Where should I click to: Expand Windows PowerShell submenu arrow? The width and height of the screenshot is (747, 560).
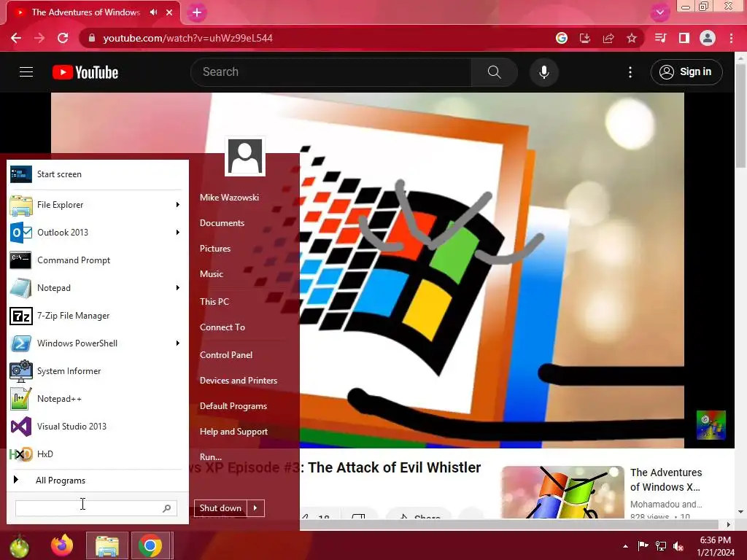point(178,343)
